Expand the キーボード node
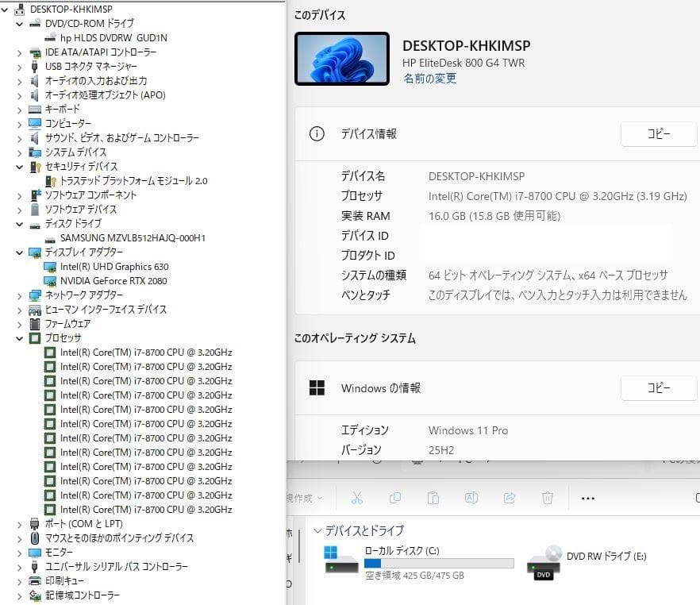Viewport: 700px width, 605px height. pos(18,109)
